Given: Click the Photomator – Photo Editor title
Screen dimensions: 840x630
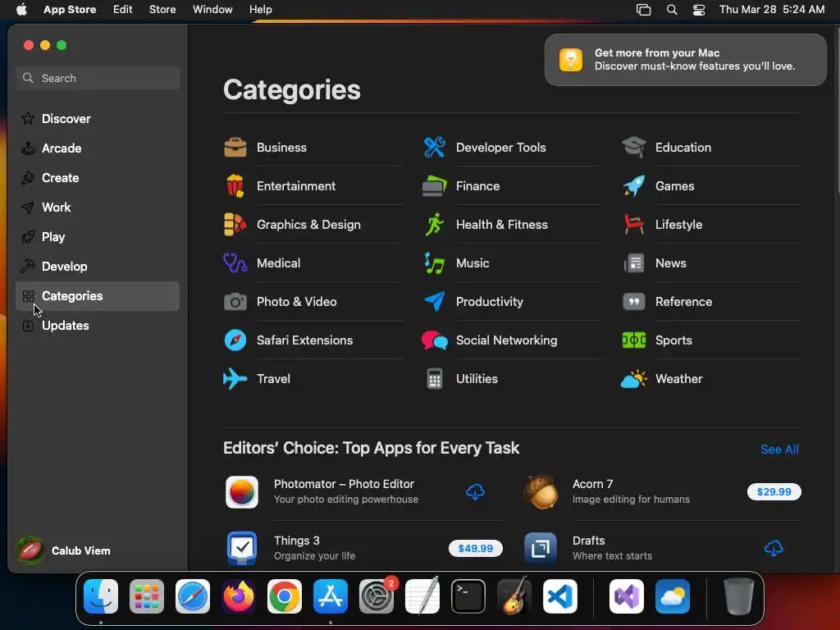Looking at the screenshot, I should click(344, 484).
